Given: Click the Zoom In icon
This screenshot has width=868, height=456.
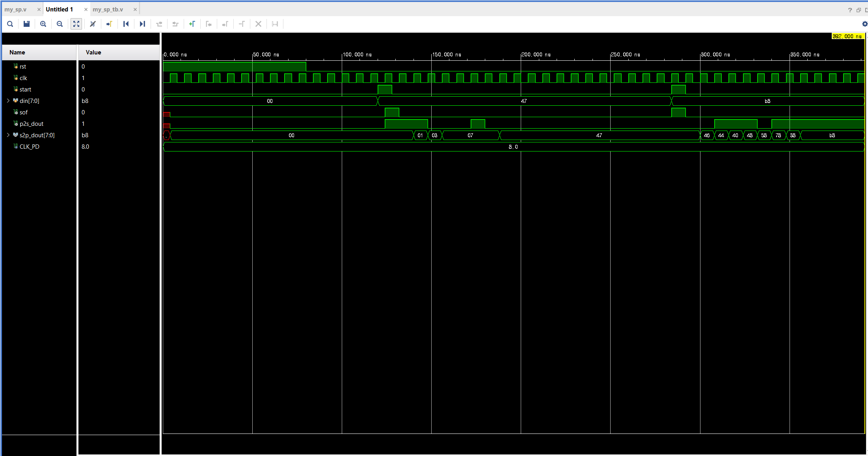Looking at the screenshot, I should pos(43,24).
